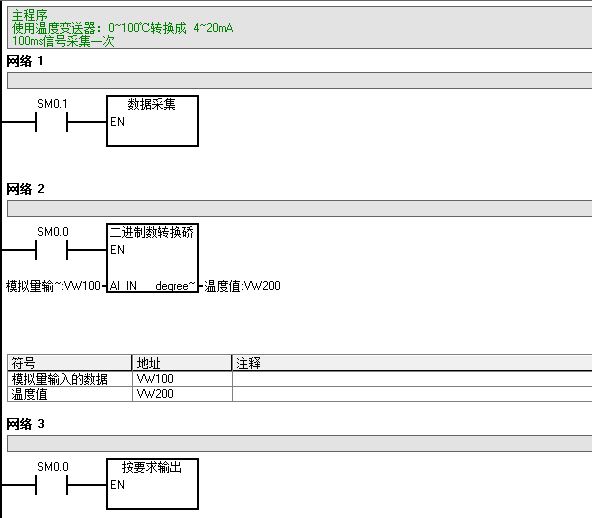The width and height of the screenshot is (592, 518).
Task: Select the 温度值:VW200 output operand
Action: click(x=242, y=286)
